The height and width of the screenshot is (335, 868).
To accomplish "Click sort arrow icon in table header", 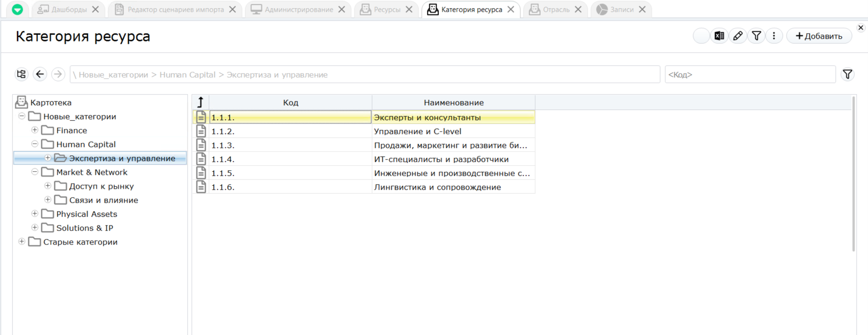I will click(201, 102).
